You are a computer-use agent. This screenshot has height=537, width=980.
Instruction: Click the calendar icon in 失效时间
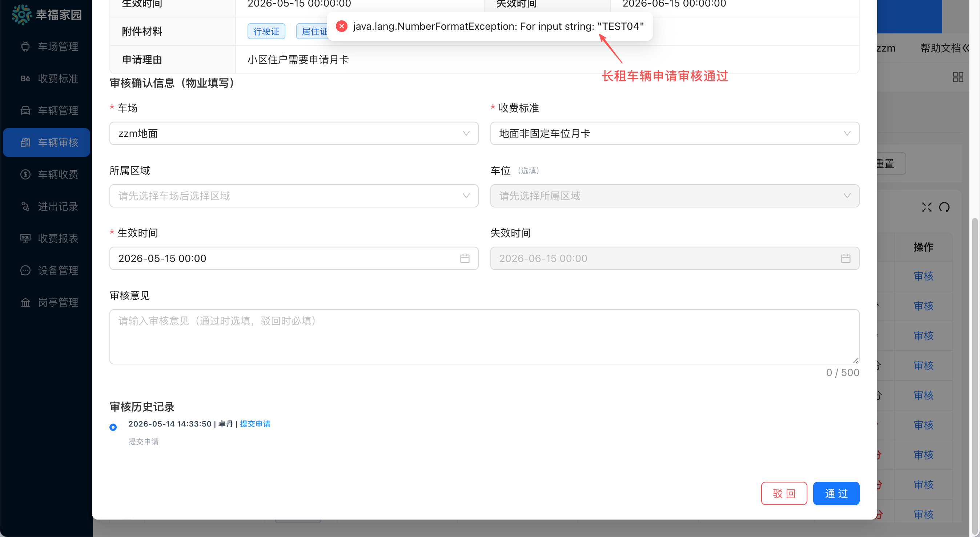tap(846, 258)
